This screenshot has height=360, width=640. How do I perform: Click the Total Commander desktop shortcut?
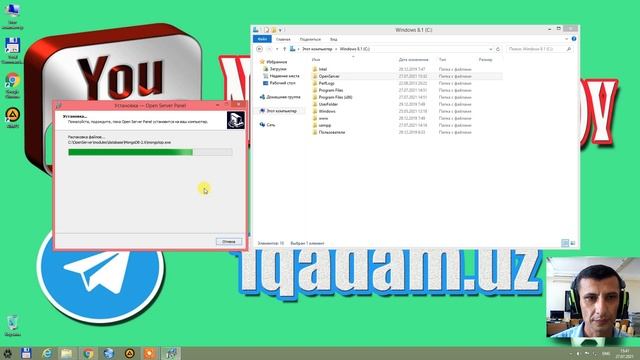click(13, 51)
